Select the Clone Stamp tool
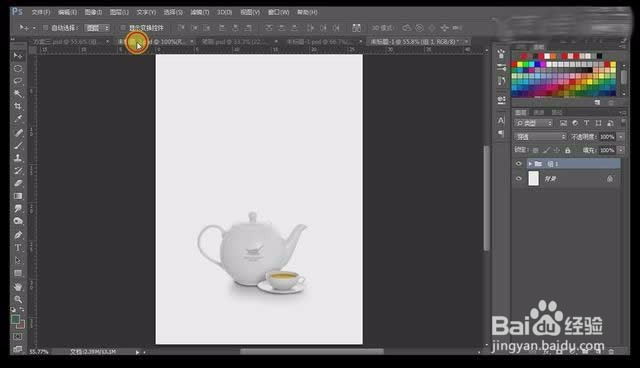This screenshot has height=368, width=640. click(18, 158)
